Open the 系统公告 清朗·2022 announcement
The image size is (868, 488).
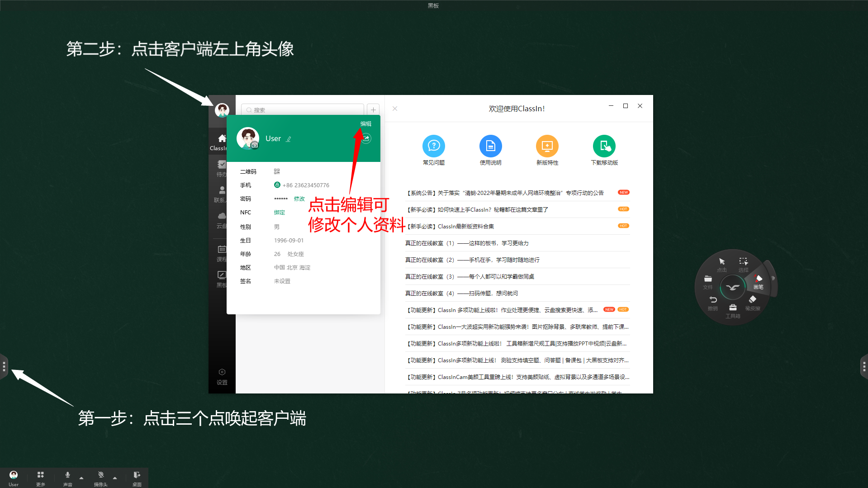[x=517, y=193]
